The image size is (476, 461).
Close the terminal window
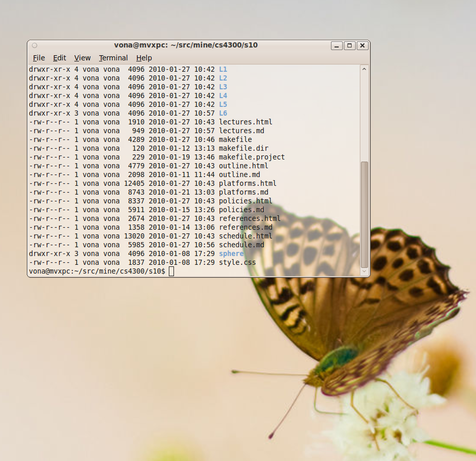pos(362,45)
